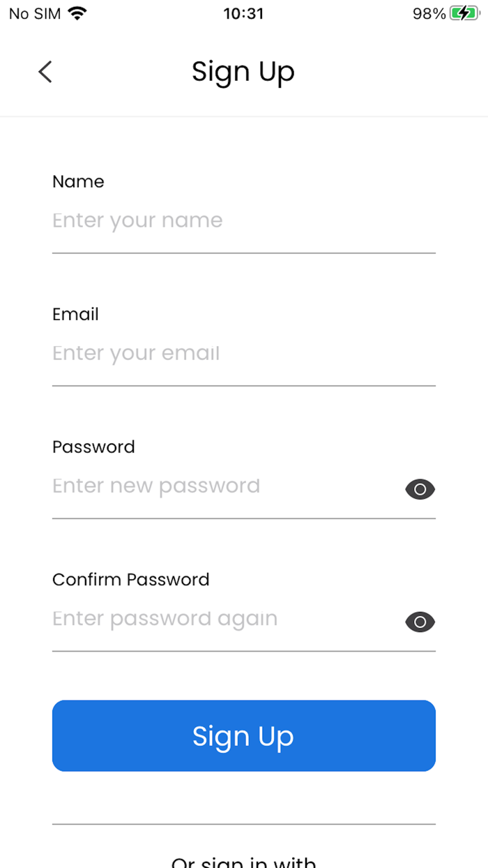Image resolution: width=488 pixels, height=868 pixels.
Task: Tap the divider line below Sign Up button
Action: (x=243, y=824)
